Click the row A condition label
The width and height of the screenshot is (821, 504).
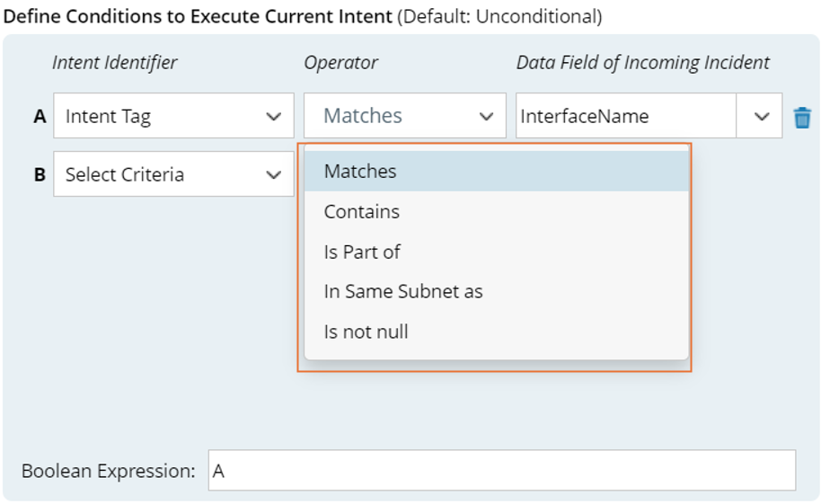[x=40, y=116]
